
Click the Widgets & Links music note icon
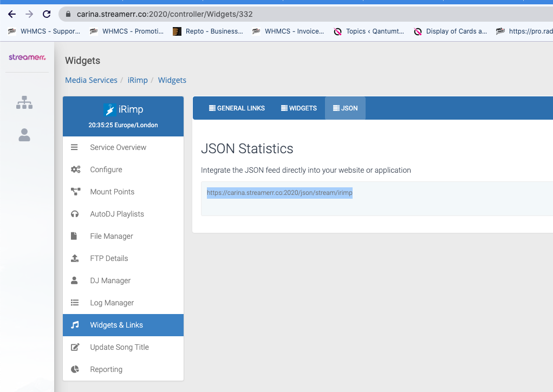pos(75,325)
